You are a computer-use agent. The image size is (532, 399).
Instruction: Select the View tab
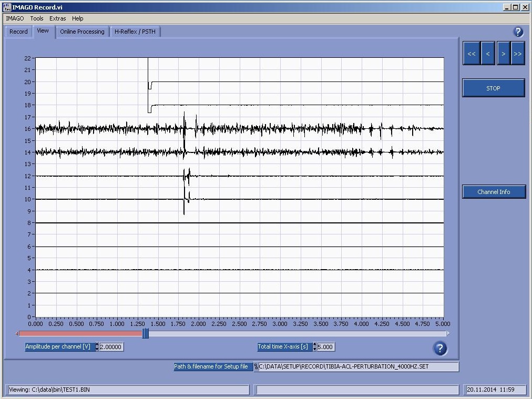(x=43, y=31)
